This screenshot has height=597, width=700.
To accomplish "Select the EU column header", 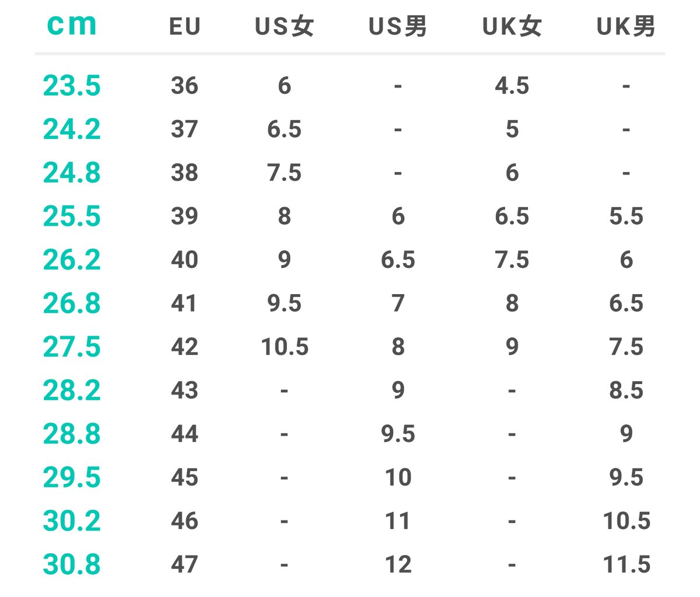I will (x=185, y=27).
